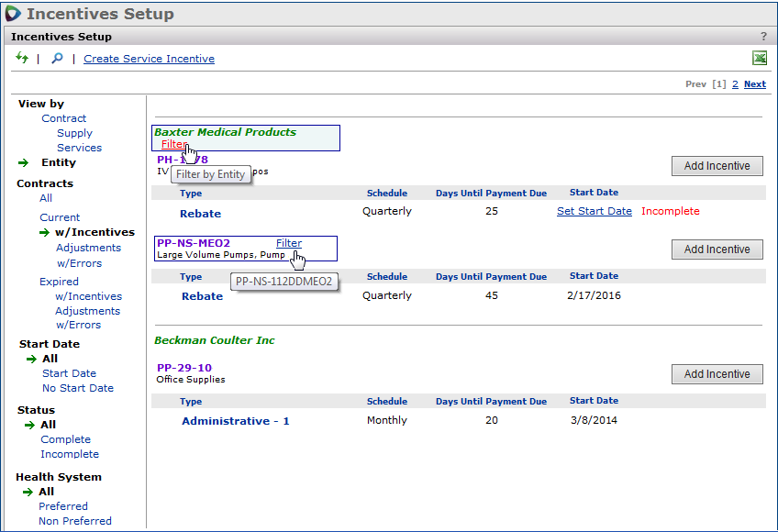Show Current contracts w/Errors

(x=79, y=263)
